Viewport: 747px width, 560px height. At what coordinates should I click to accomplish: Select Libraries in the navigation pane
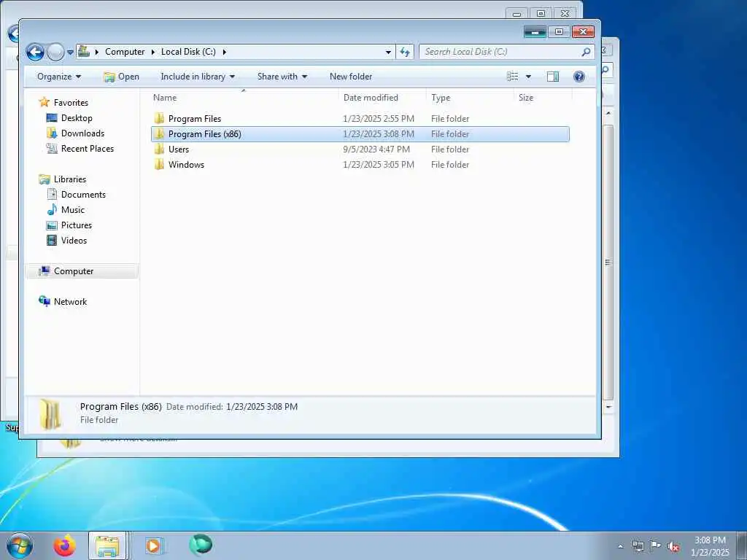(x=69, y=179)
